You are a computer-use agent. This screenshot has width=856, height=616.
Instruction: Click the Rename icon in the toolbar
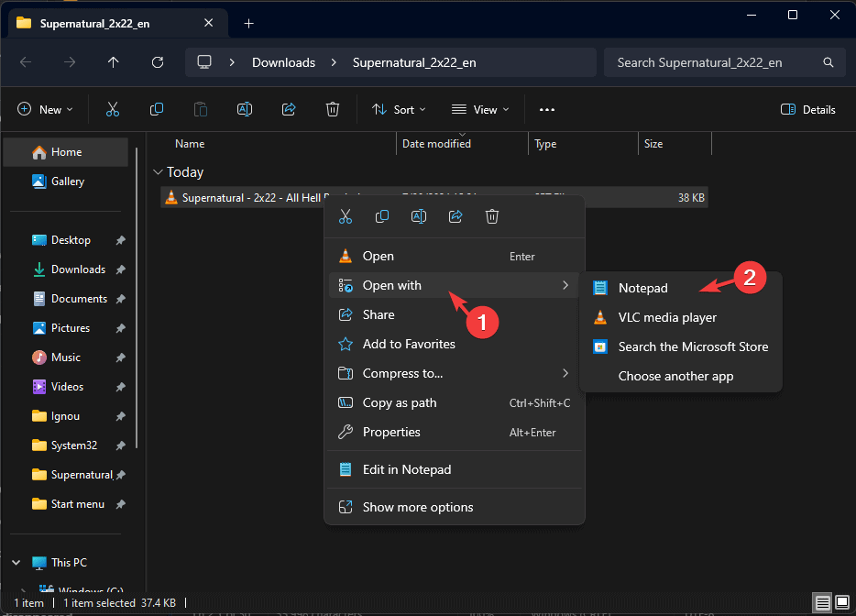pyautogui.click(x=245, y=109)
